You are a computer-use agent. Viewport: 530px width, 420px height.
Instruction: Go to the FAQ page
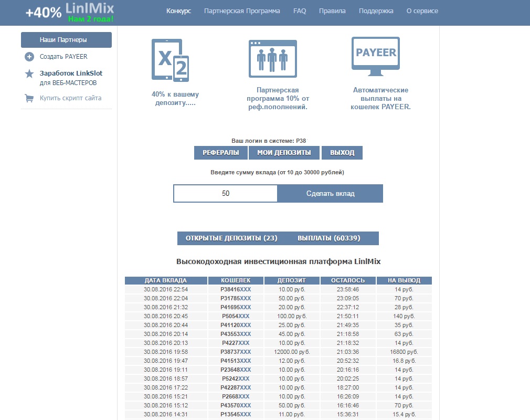(300, 11)
